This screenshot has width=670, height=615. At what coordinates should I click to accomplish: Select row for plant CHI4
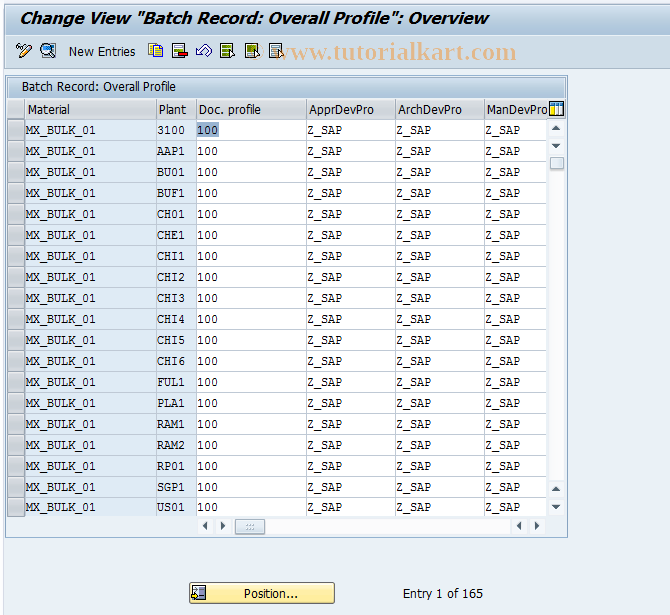click(x=16, y=319)
